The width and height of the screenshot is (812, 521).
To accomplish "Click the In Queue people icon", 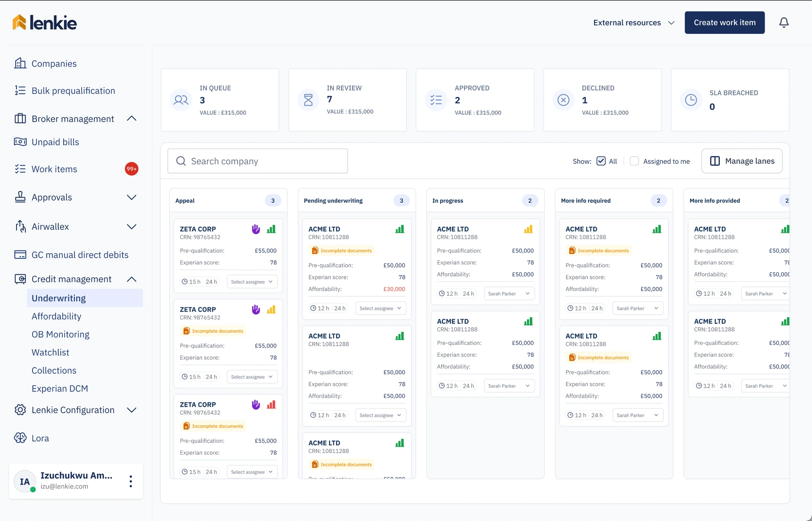I will click(181, 100).
